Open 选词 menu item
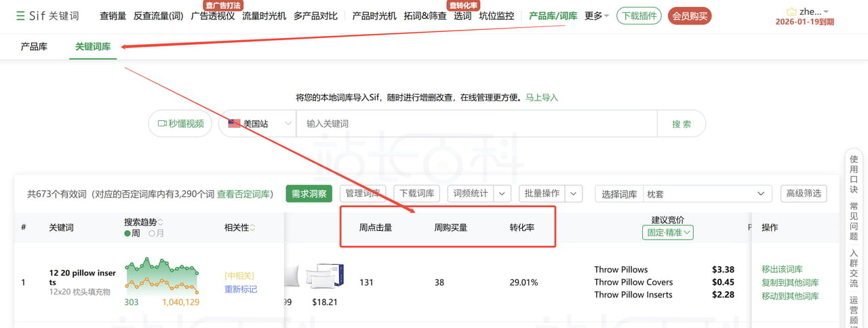868x328 pixels. point(462,16)
